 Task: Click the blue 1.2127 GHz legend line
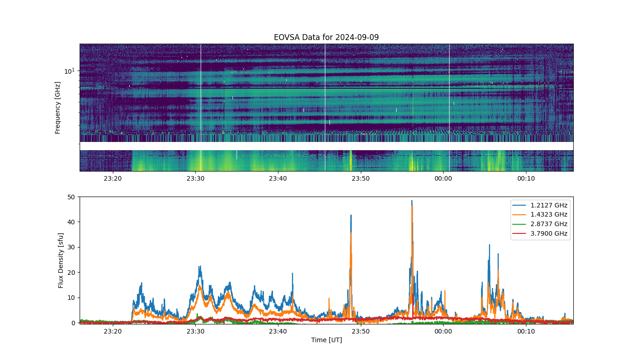[521, 205]
